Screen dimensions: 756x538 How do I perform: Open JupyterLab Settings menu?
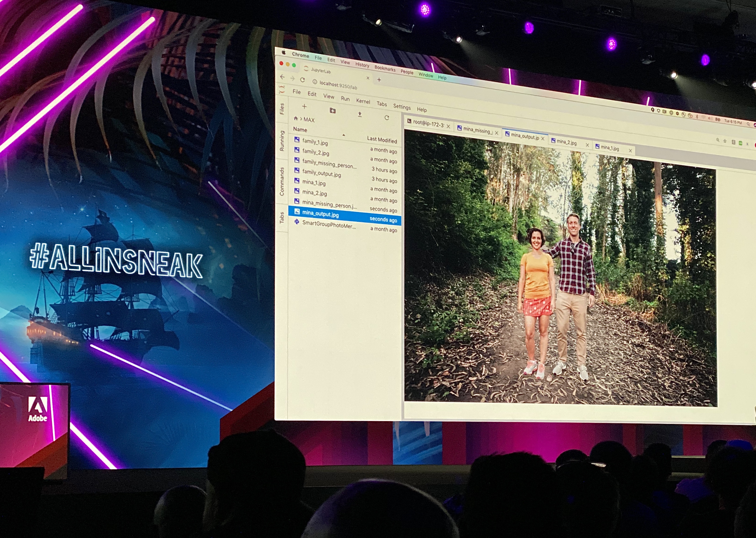(x=402, y=107)
